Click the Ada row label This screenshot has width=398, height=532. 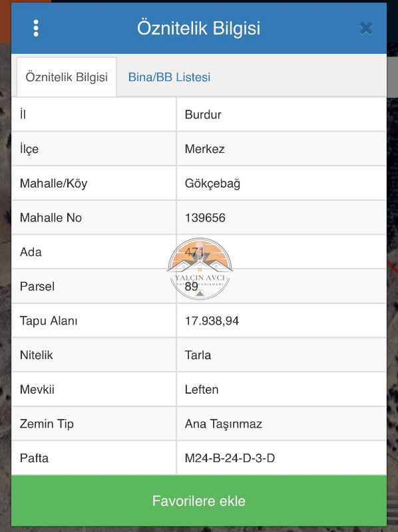[x=31, y=252]
